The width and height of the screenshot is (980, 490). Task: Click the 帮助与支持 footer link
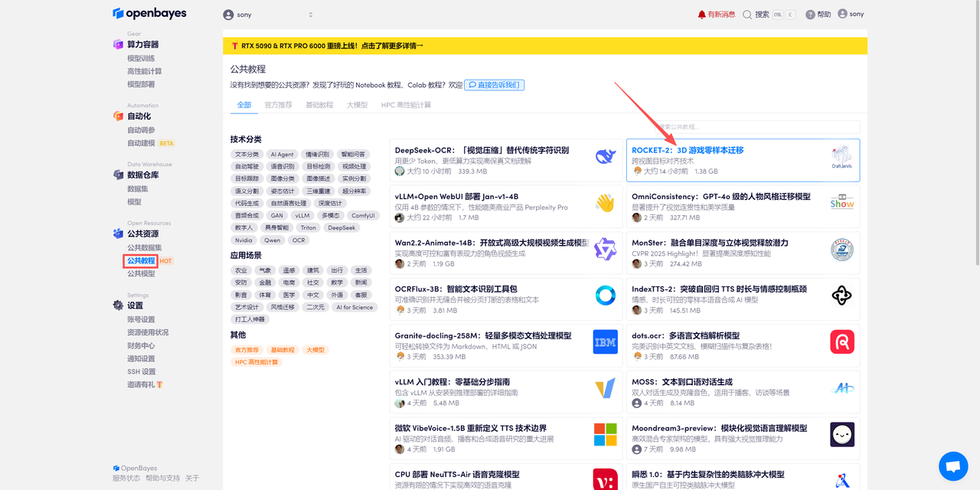click(162, 479)
